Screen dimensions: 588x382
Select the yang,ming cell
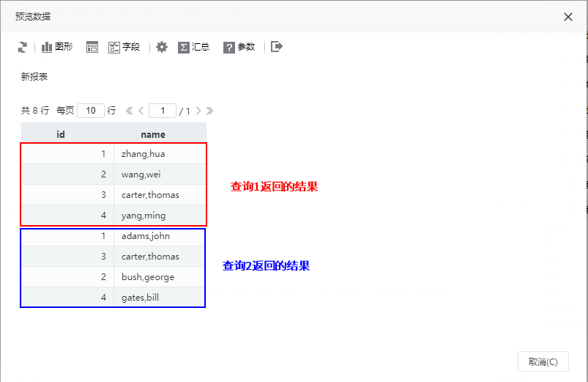pyautogui.click(x=160, y=216)
